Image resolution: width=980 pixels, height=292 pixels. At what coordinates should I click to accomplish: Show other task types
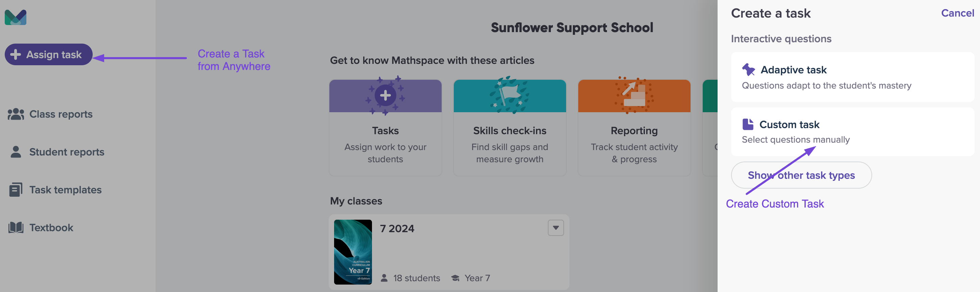coord(801,175)
